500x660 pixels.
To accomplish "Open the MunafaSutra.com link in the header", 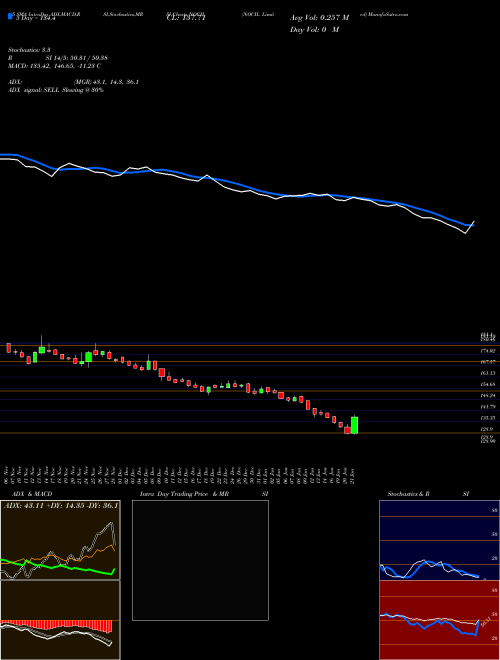I will click(x=388, y=14).
